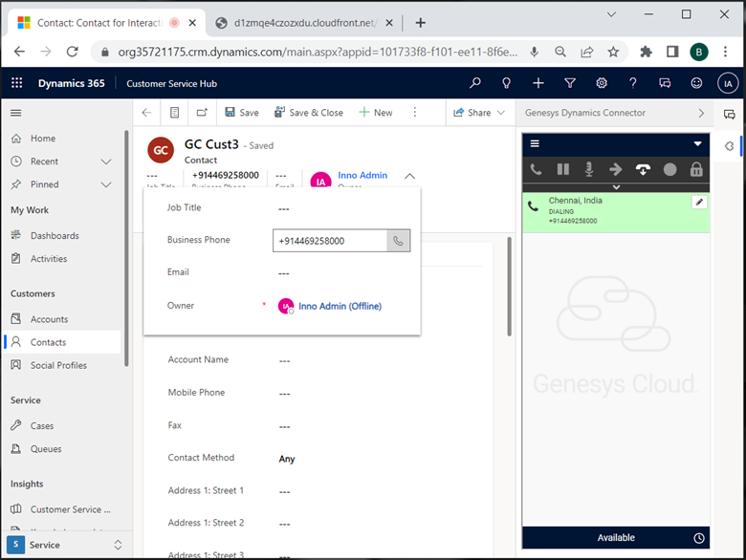The image size is (746, 560).
Task: Open Accounts in the left navigation
Action: [49, 319]
